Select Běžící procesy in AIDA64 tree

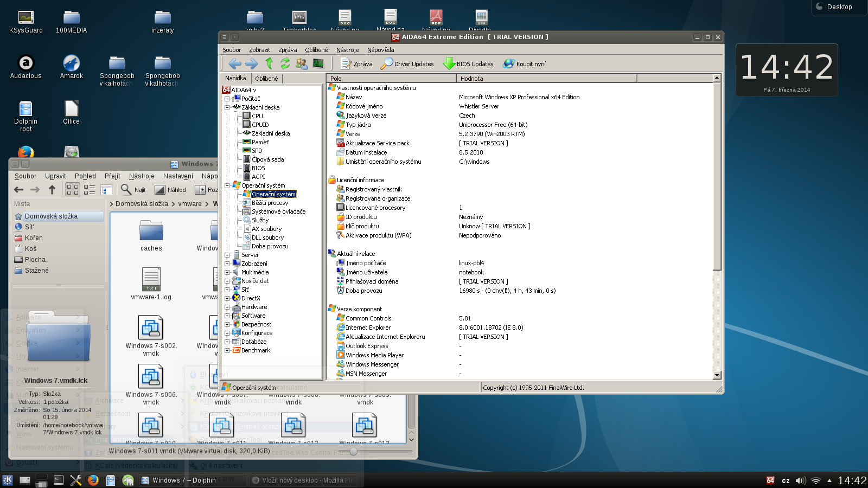pos(270,203)
